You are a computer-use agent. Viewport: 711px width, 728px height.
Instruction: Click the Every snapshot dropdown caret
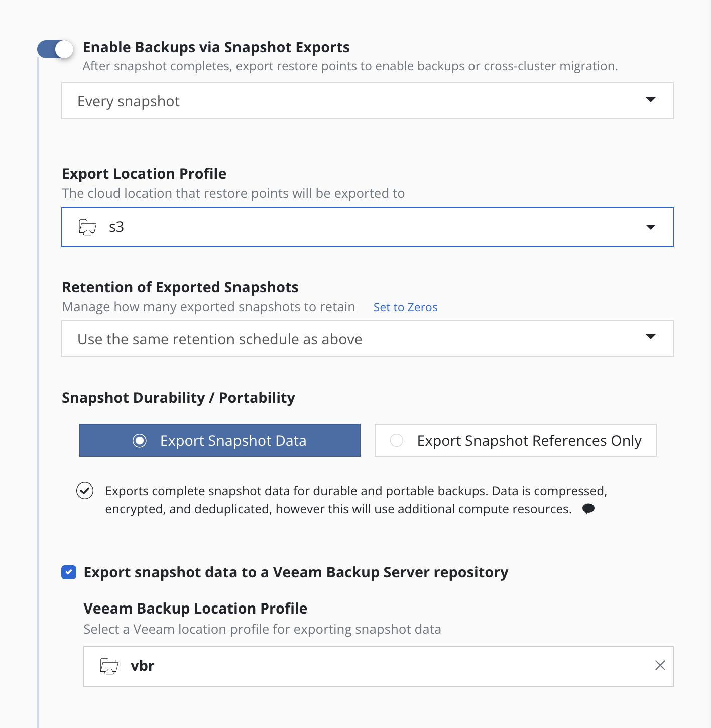coord(650,100)
